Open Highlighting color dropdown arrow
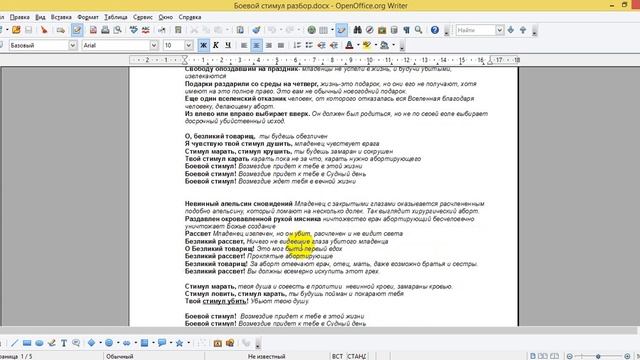The width and height of the screenshot is (640, 360). (375, 45)
